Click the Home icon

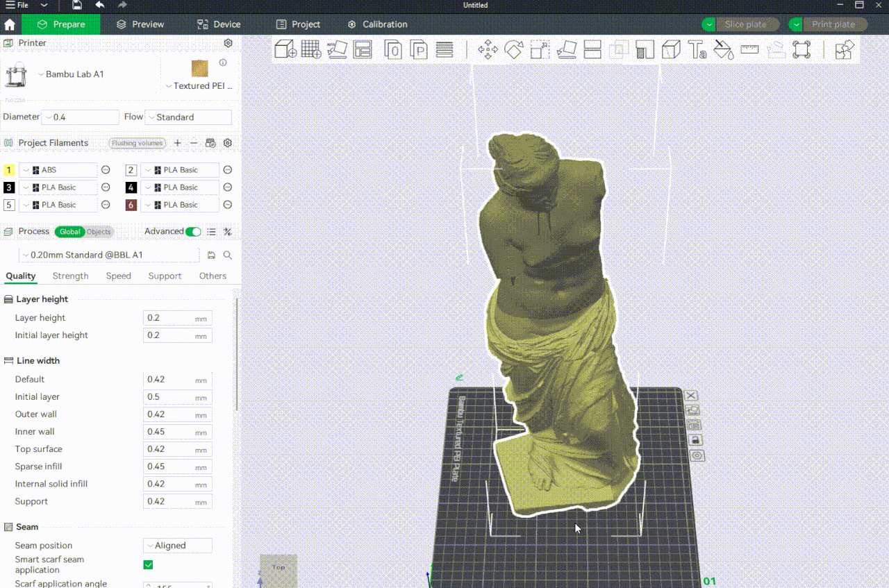[x=10, y=24]
